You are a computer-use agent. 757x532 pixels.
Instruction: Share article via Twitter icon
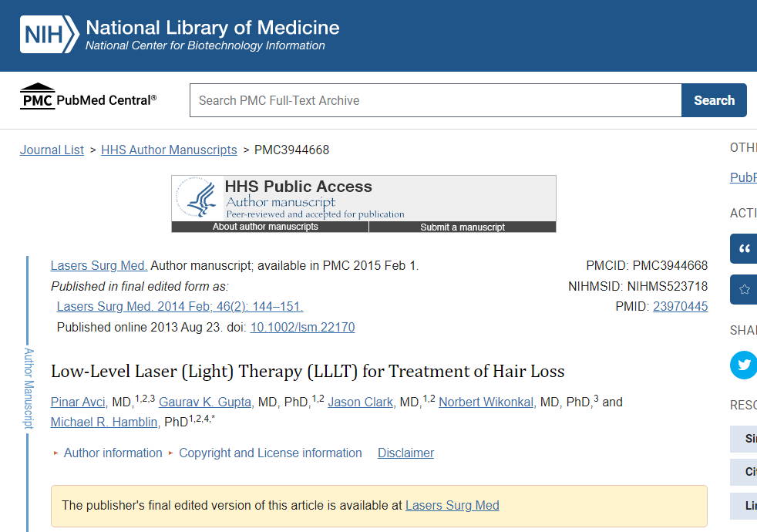pos(744,365)
